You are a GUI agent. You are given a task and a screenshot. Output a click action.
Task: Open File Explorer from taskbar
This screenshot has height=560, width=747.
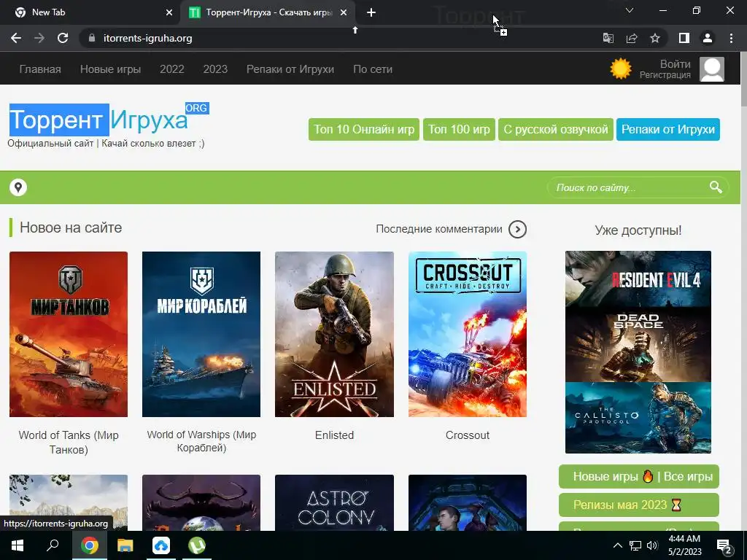tap(125, 545)
